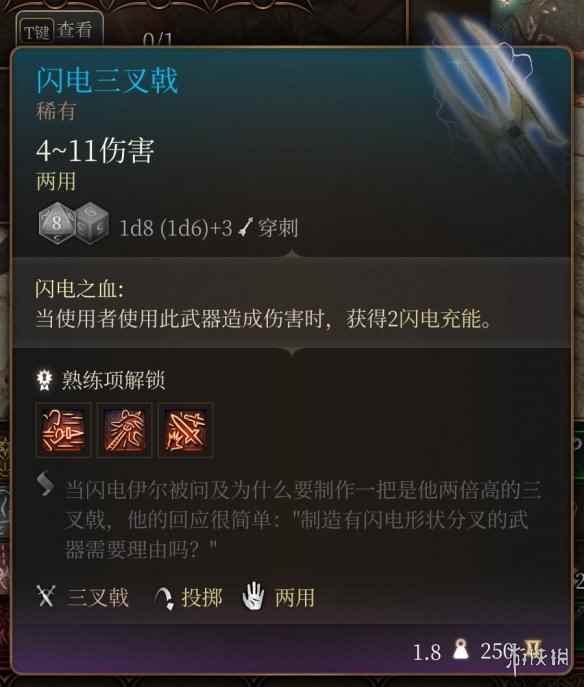Screen dimensions: 584x687
Task: Click the yellow 两用 label under damage
Action: coord(56,181)
